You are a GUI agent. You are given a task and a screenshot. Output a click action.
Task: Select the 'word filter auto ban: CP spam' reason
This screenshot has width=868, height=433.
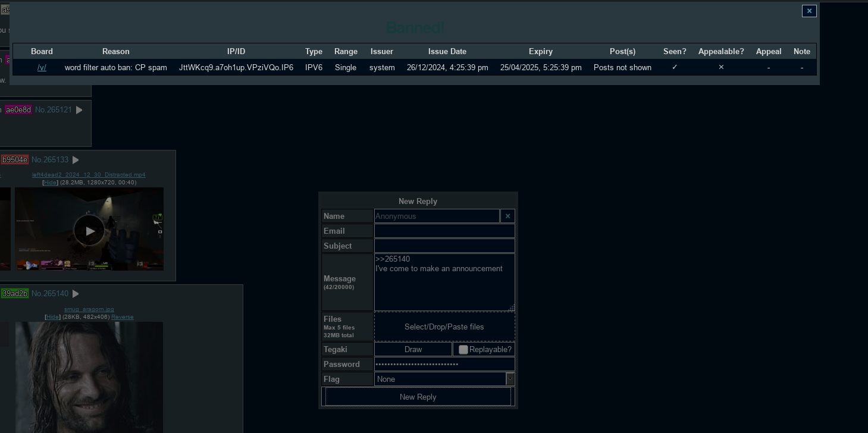tap(116, 67)
